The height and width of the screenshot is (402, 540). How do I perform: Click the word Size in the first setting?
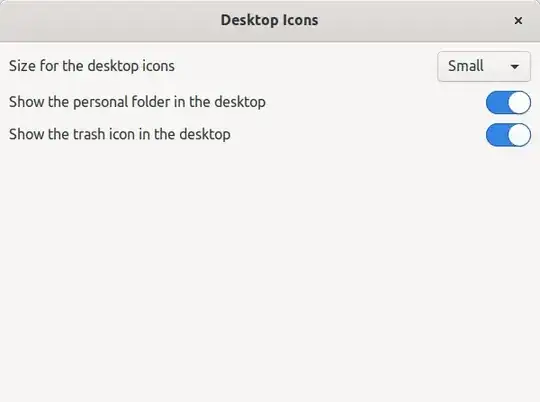pos(21,66)
